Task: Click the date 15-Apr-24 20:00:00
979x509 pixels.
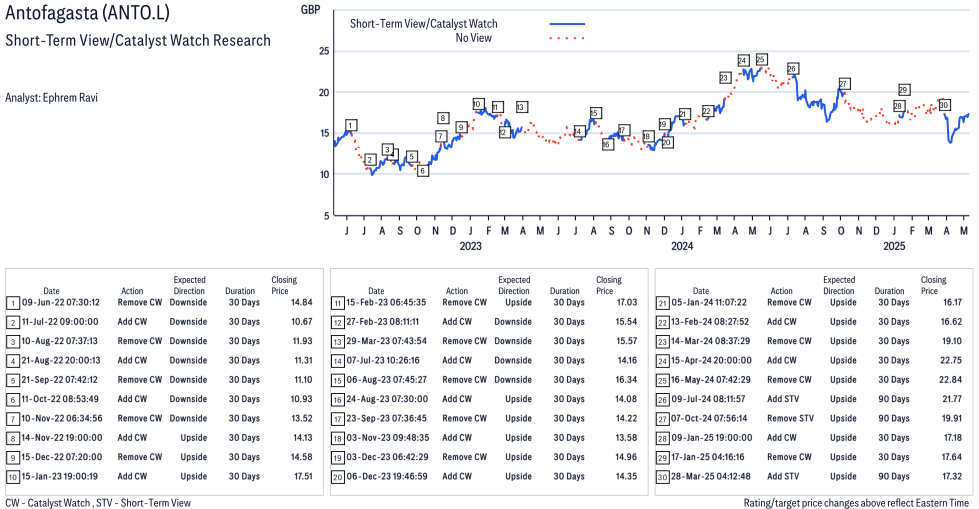Action: 711,360
